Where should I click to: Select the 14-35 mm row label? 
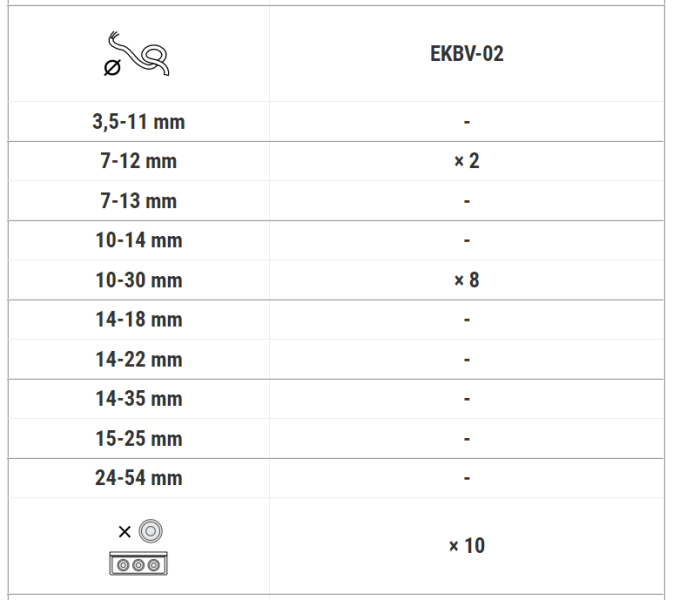pyautogui.click(x=139, y=399)
